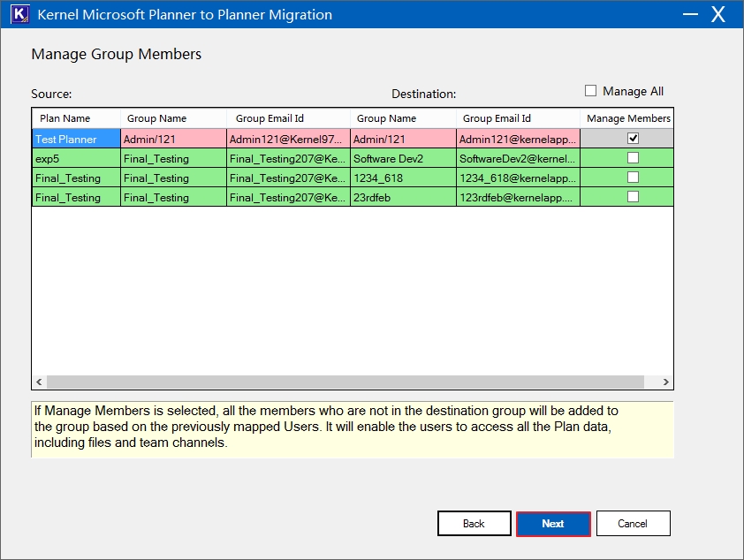The width and height of the screenshot is (744, 560).
Task: Click the 23rdfeb group name cell
Action: tap(403, 197)
